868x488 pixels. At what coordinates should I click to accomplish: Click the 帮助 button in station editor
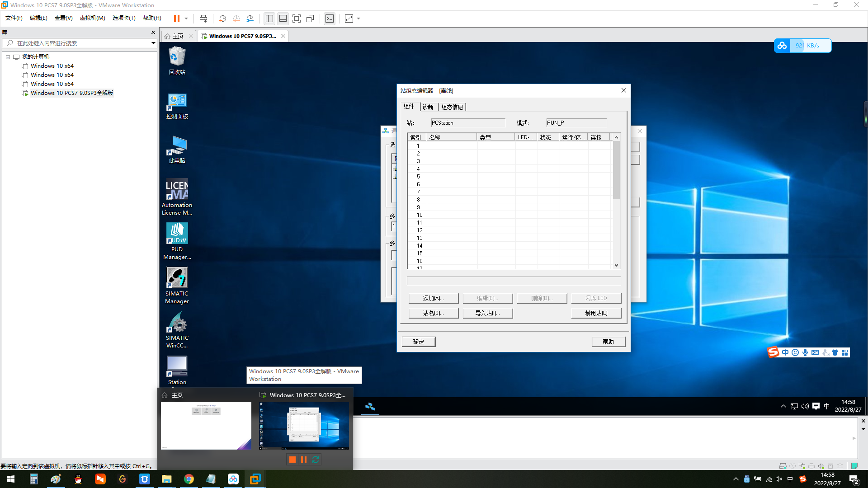click(x=609, y=342)
